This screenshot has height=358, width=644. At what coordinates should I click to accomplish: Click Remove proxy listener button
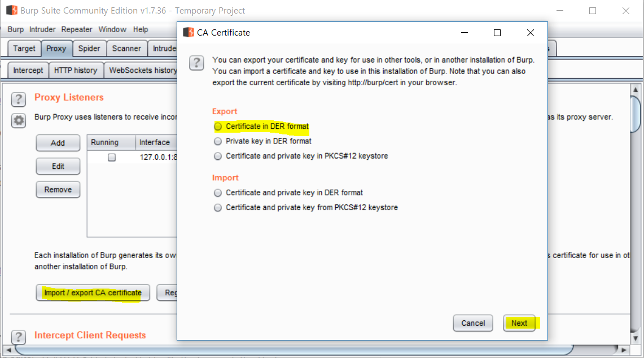[58, 190]
